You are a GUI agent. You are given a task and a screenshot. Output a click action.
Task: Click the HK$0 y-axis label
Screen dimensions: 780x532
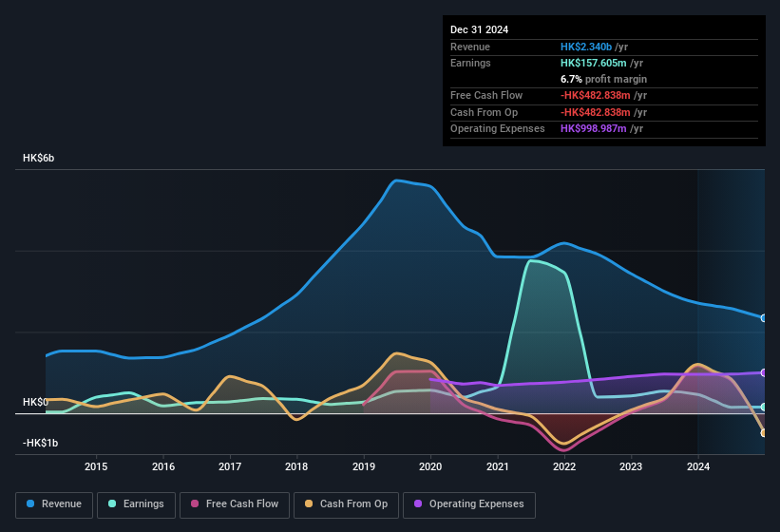(35, 402)
